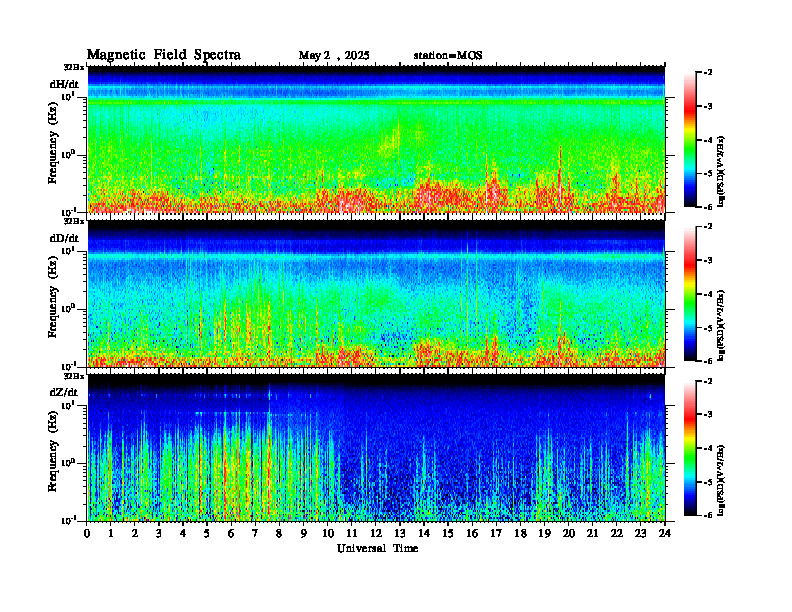Click hour tick label "9" on time axis
The width and height of the screenshot is (792, 612).
point(303,534)
